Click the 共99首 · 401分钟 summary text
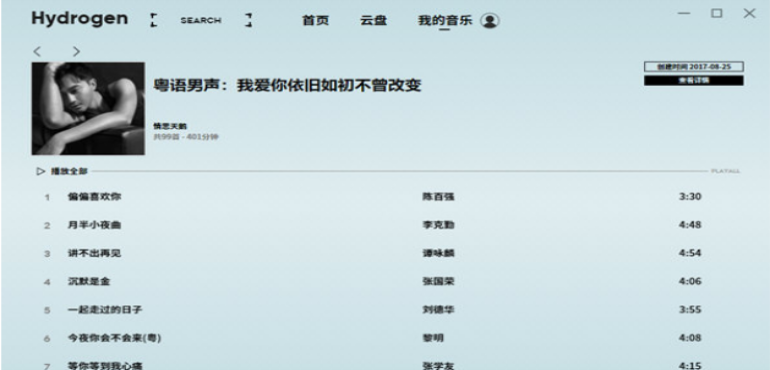 (x=186, y=137)
